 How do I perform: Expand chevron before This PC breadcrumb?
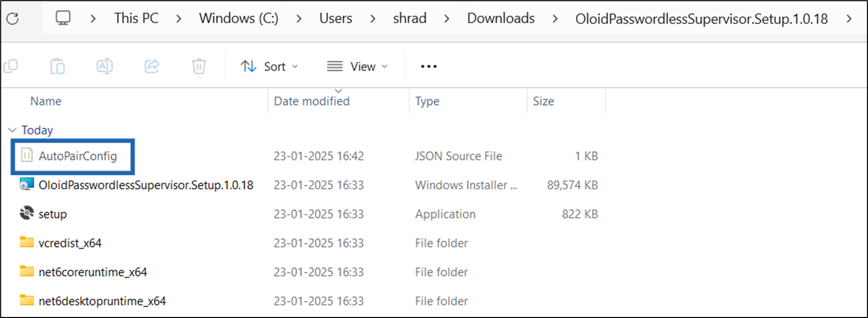(93, 19)
